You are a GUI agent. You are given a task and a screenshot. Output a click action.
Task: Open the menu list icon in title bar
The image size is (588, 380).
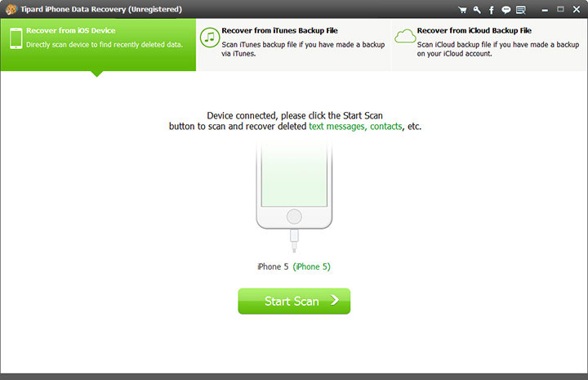click(x=520, y=10)
